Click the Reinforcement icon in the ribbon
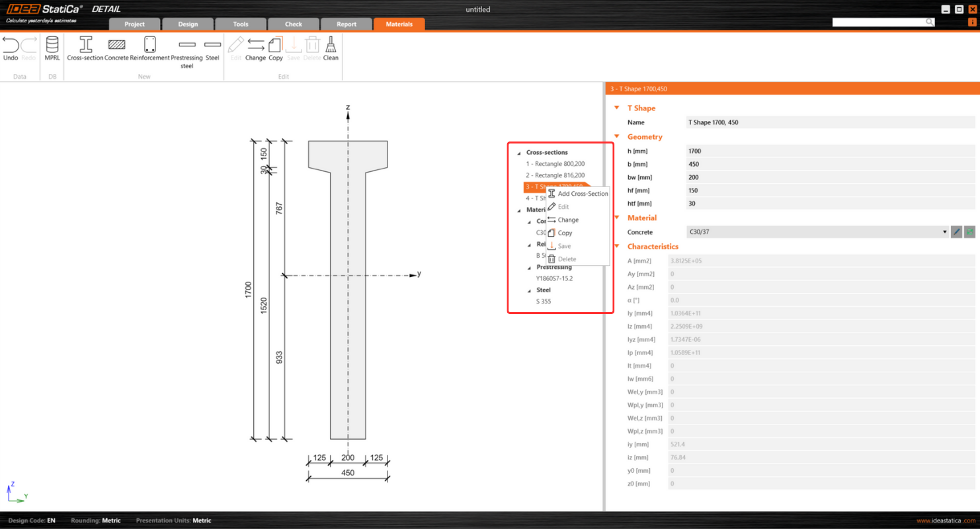 click(149, 48)
